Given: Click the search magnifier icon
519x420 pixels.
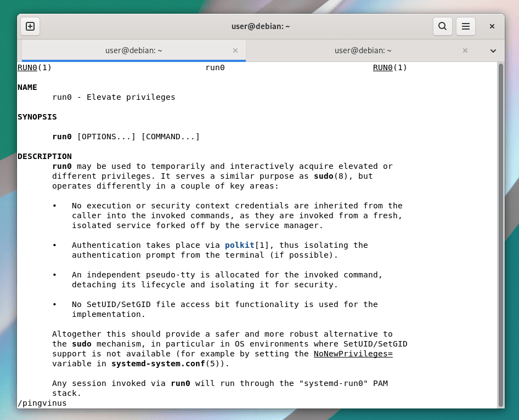Looking at the screenshot, I should [x=442, y=26].
